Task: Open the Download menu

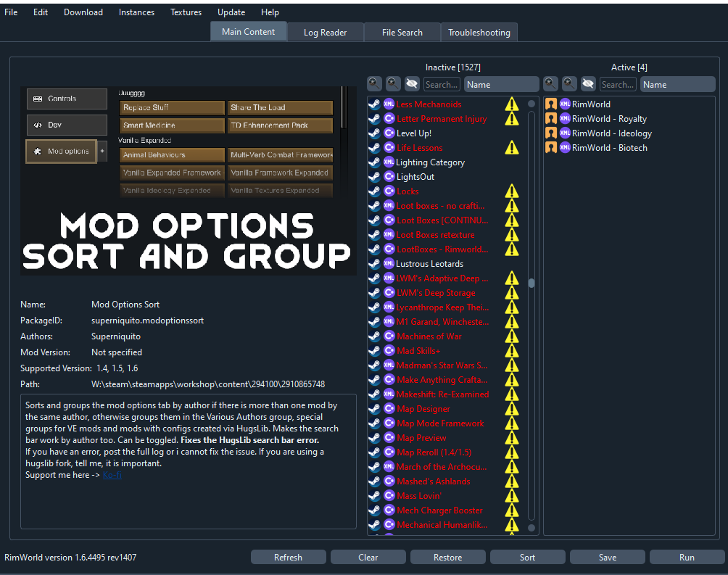Action: (x=83, y=12)
